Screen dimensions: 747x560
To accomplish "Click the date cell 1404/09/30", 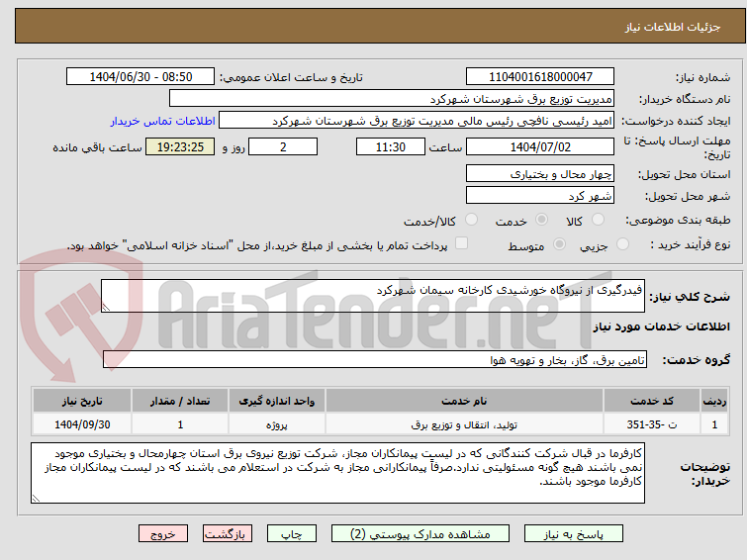I will coord(82,424).
